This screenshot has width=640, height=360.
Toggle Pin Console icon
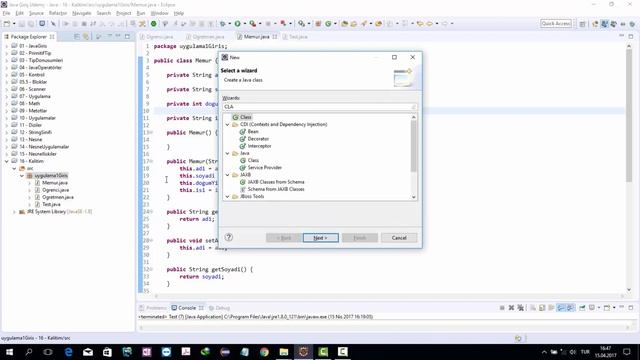pyautogui.click(x=582, y=308)
